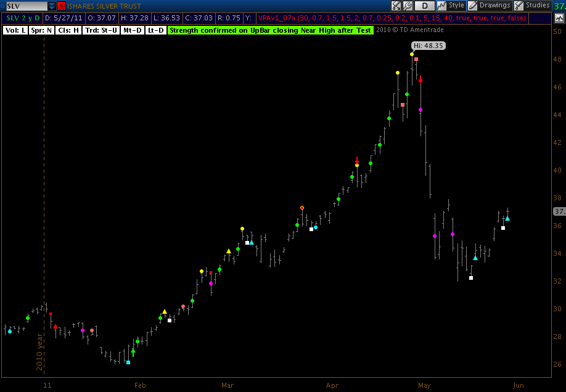The height and width of the screenshot is (392, 566).
Task: Click the cyan triangle marker at the latest bar
Action: (507, 218)
